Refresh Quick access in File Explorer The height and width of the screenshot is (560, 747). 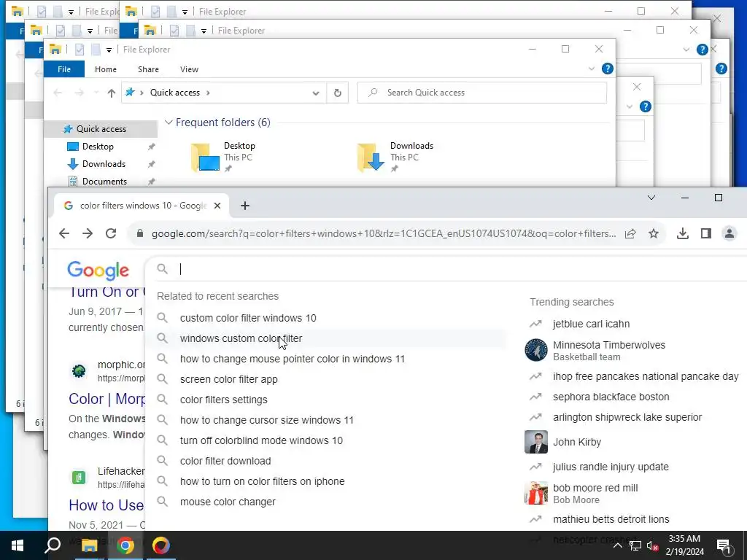point(337,93)
